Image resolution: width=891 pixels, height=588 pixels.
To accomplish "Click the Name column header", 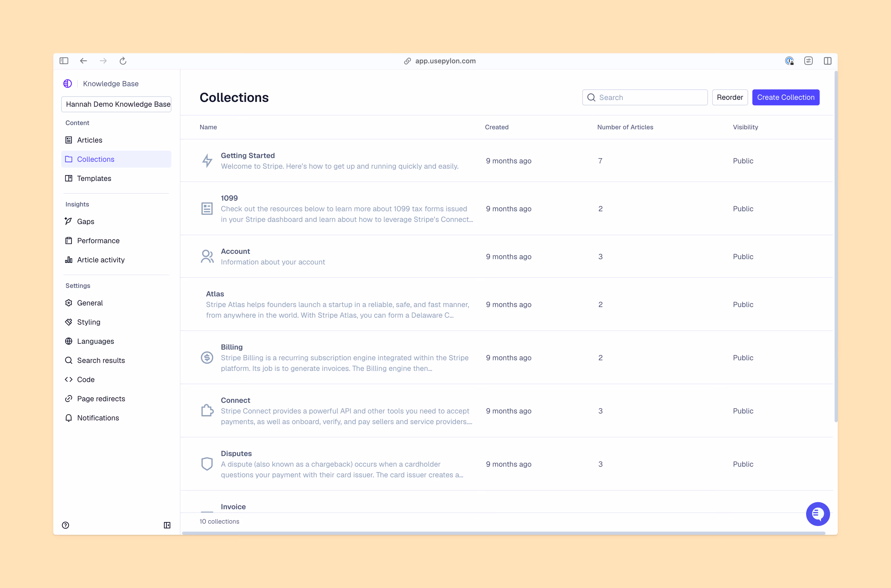I will point(208,127).
